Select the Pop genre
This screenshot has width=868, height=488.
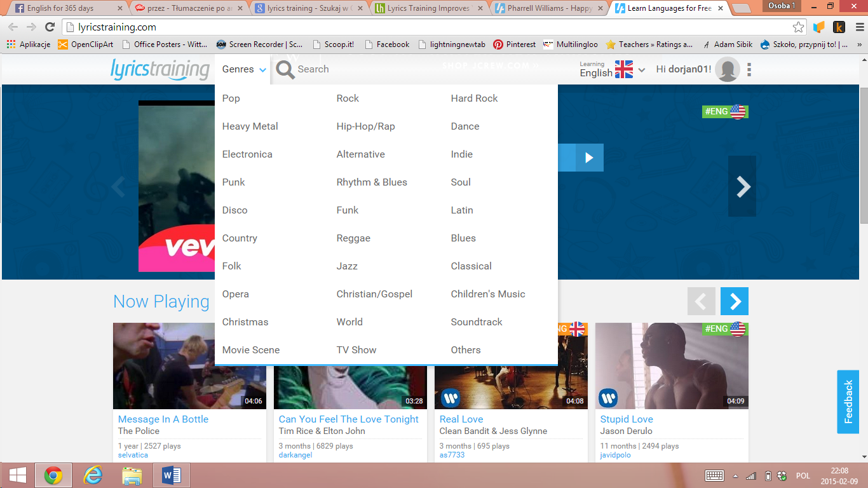(231, 98)
